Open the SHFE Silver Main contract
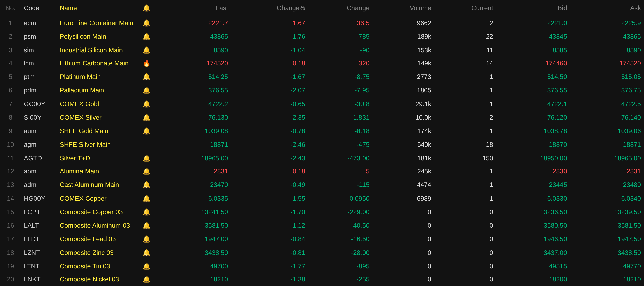 pos(85,145)
